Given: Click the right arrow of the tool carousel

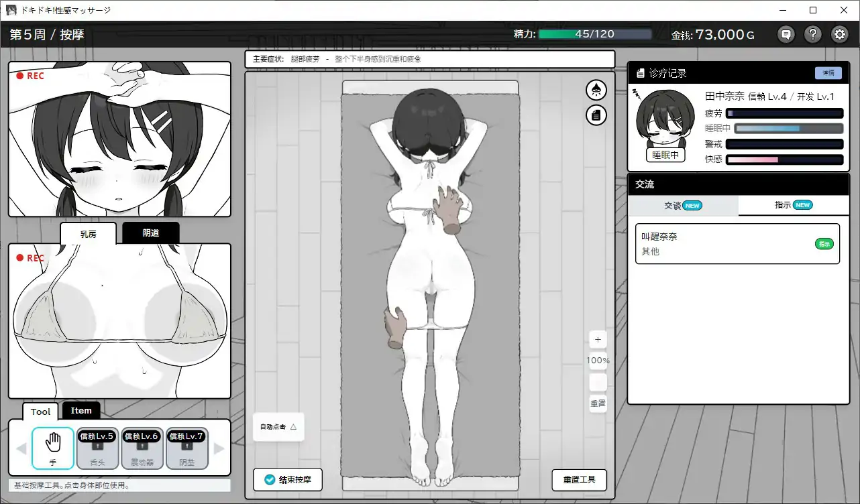Looking at the screenshot, I should pyautogui.click(x=220, y=448).
